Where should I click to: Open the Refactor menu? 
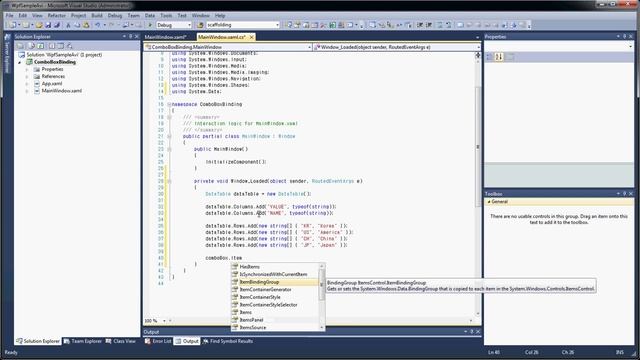pyautogui.click(x=56, y=16)
